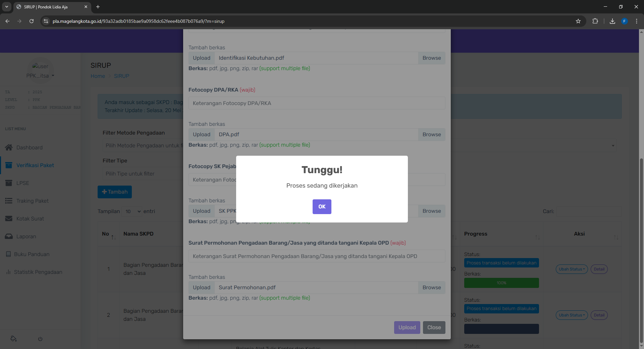Click the Keterangan Fotocopy DPA/RKA field
Viewport: 644px width, 349px height.
coord(317,103)
